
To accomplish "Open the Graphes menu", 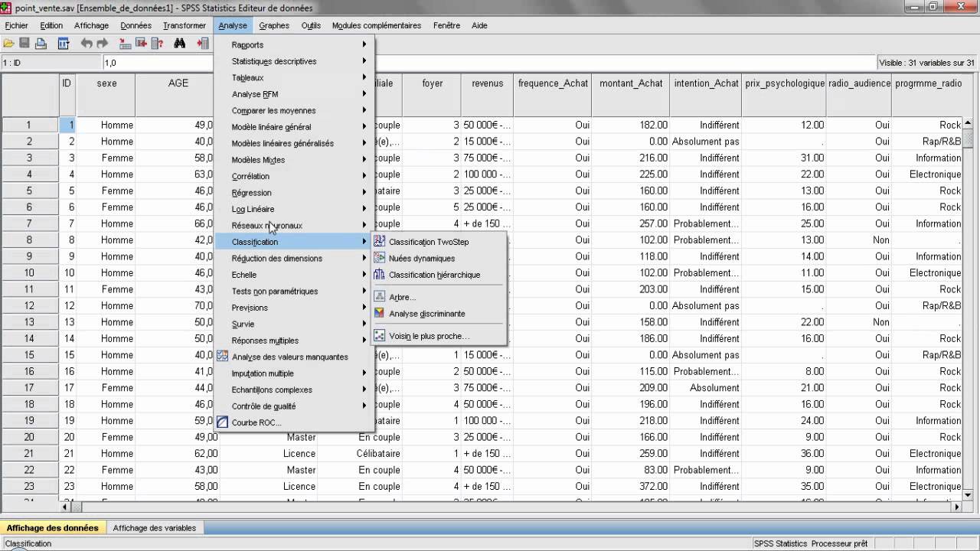I will 274,25.
